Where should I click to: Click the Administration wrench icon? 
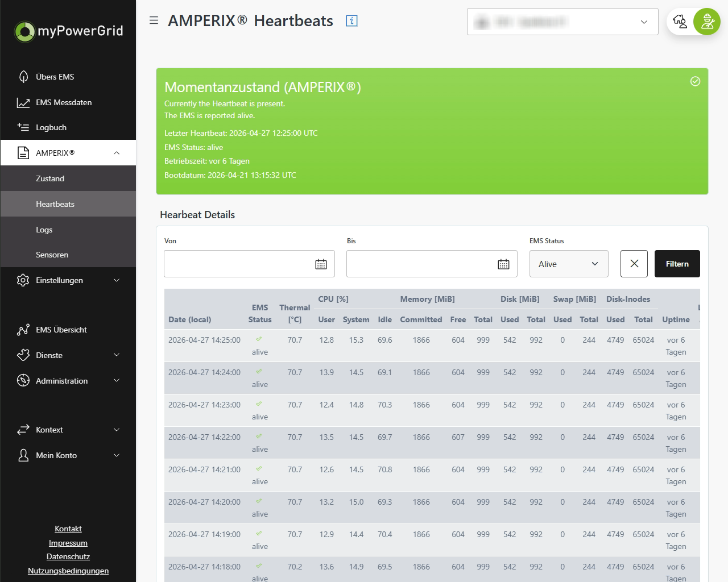(23, 381)
